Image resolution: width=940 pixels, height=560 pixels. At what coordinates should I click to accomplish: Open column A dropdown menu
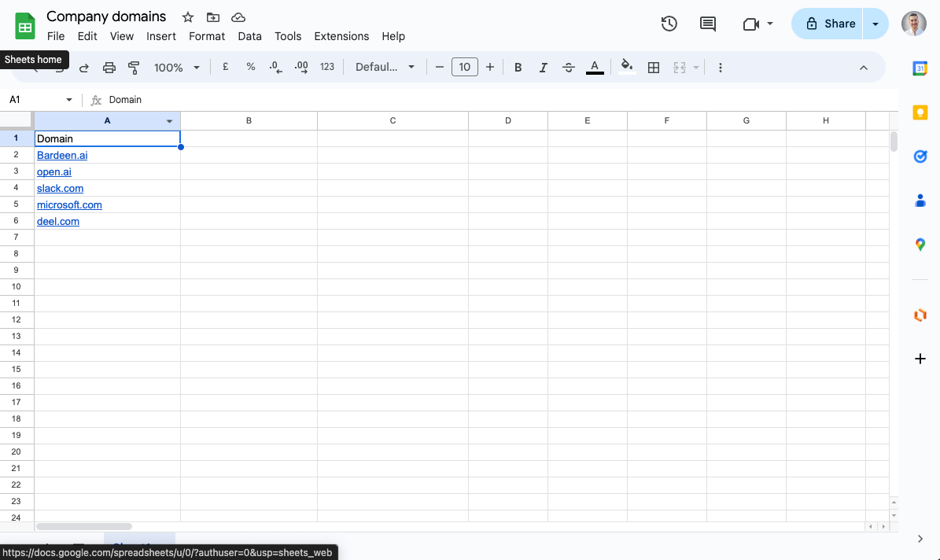coord(169,121)
